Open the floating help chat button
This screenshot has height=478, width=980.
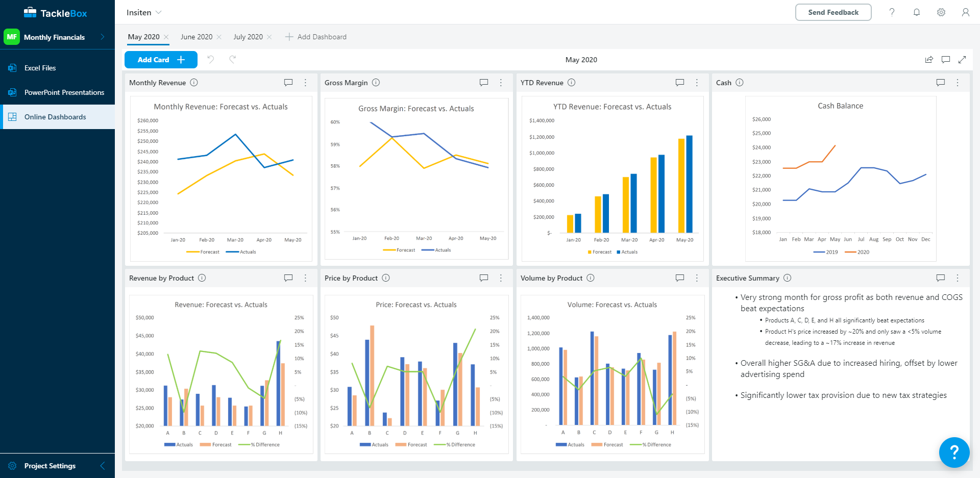pos(954,452)
